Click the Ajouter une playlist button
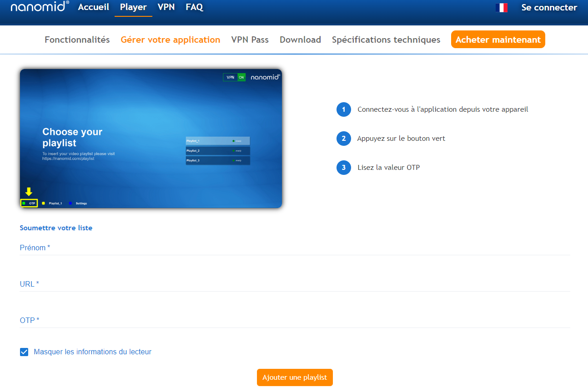The image size is (588, 387). point(295,377)
